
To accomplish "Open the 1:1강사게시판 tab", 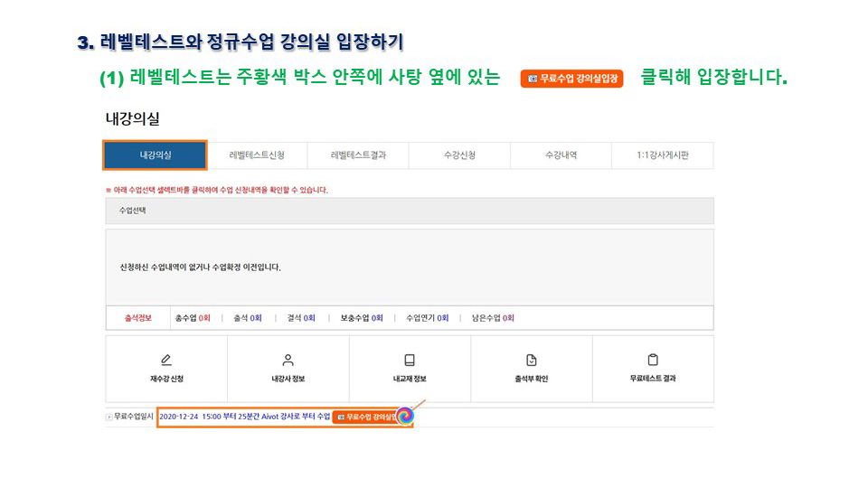I will pos(662,155).
